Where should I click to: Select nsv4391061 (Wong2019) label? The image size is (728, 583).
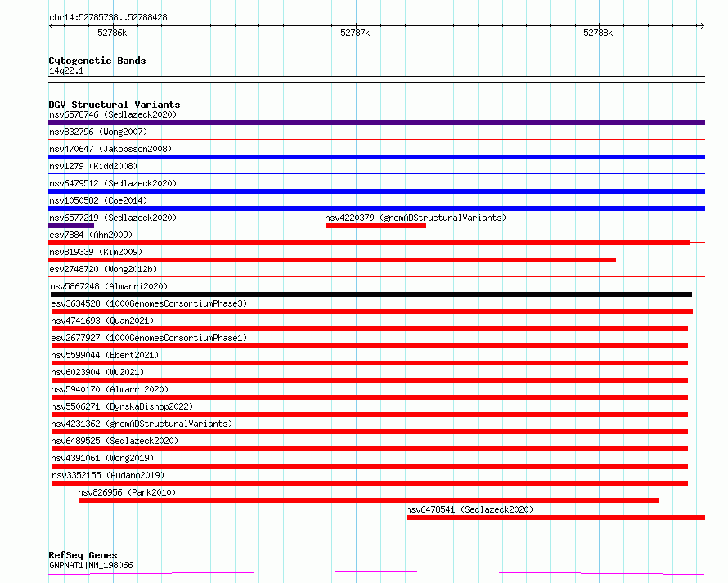102,458
